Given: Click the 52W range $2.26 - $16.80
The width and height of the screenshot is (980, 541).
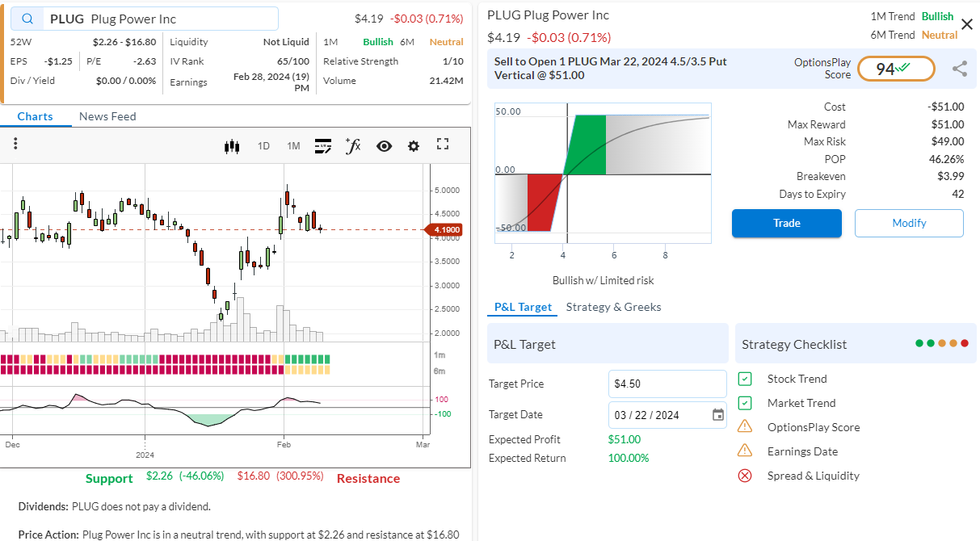Looking at the screenshot, I should coord(124,42).
